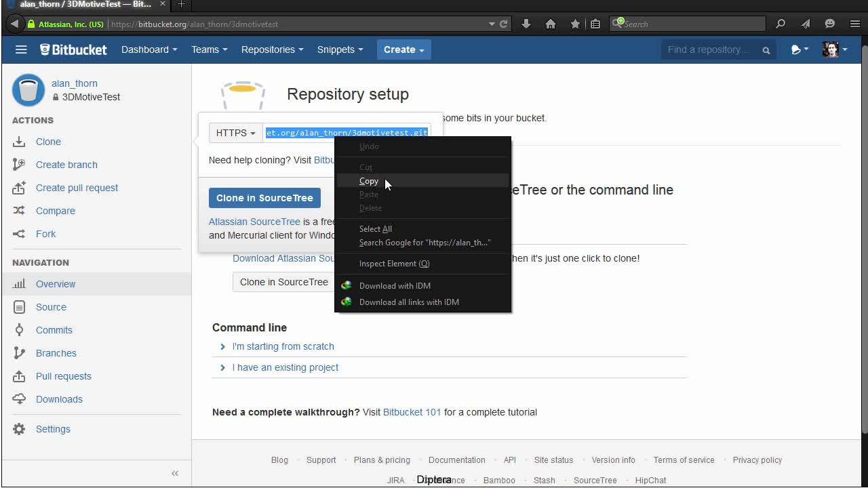
Task: Click the browser back arrow button
Action: point(14,24)
